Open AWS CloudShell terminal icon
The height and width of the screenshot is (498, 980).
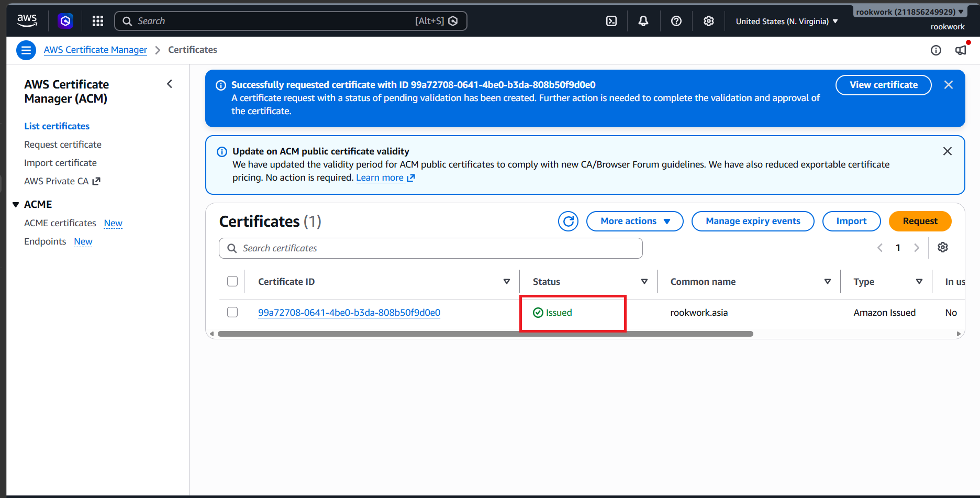611,21
